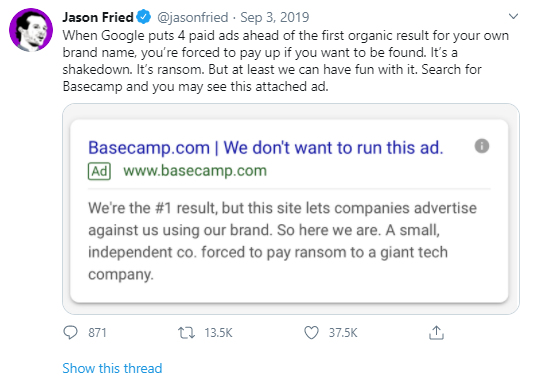Click the reply speech bubble icon

pos(70,332)
